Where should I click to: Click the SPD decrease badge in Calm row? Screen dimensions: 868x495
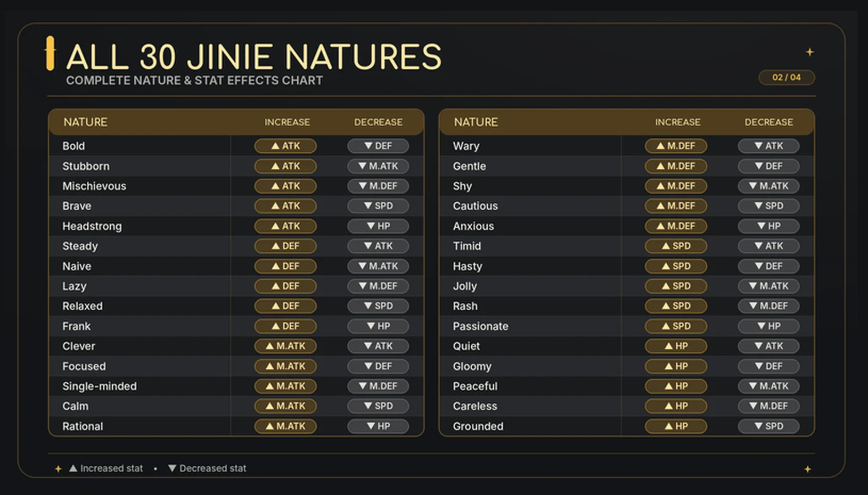[x=378, y=406]
